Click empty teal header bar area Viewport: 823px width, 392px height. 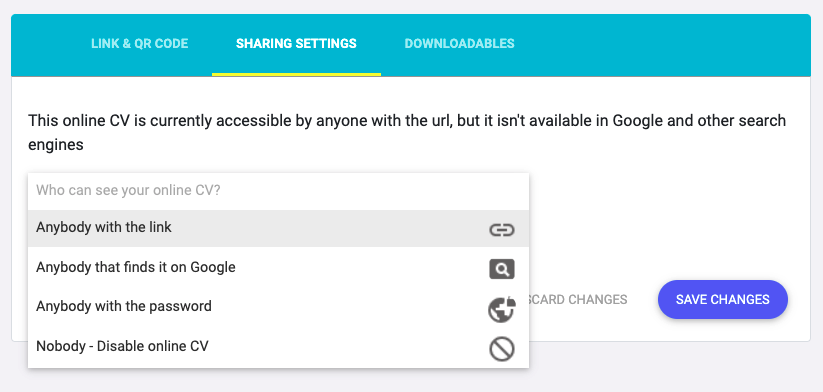[661, 45]
